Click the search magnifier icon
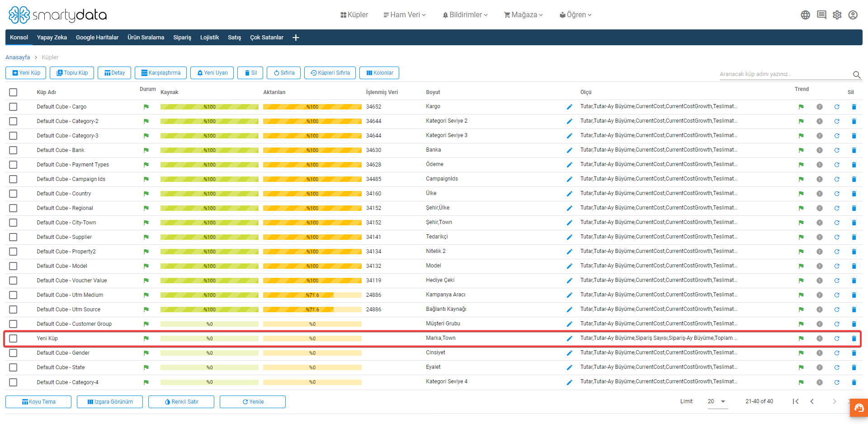Screen dimensions: 868x424 (856, 75)
